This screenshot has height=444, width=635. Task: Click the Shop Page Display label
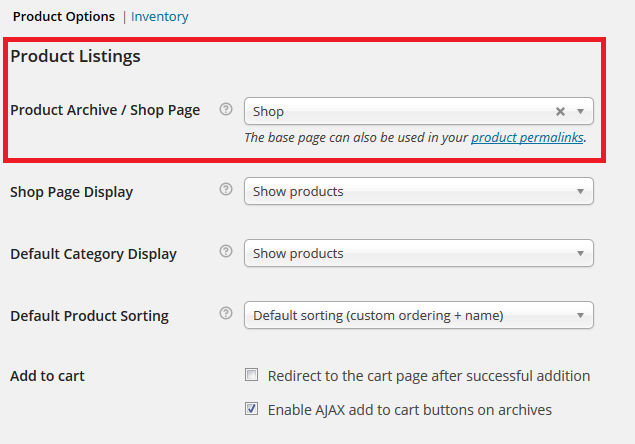click(72, 192)
